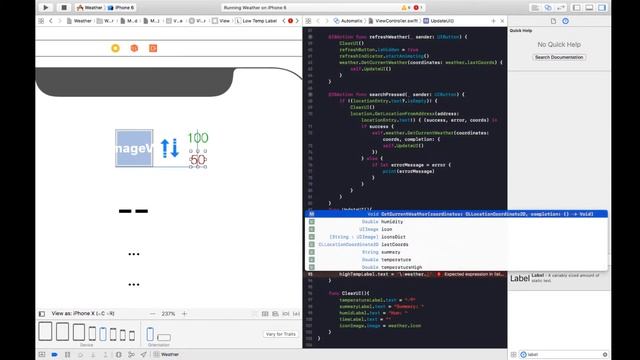
Task: Select the blue up-down arrows image
Action: [169, 148]
